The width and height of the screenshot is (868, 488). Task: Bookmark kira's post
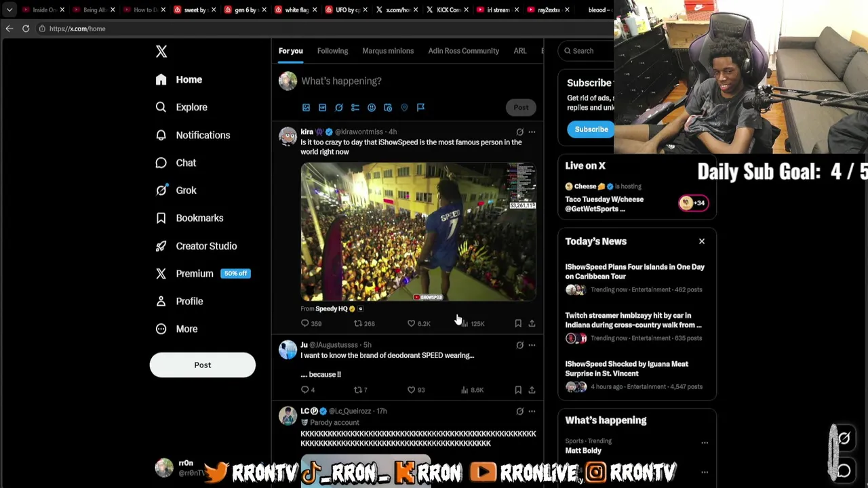pos(518,324)
